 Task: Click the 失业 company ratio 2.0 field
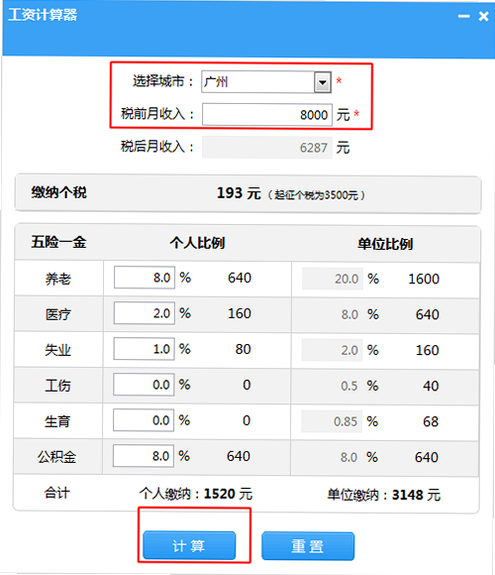pos(332,350)
